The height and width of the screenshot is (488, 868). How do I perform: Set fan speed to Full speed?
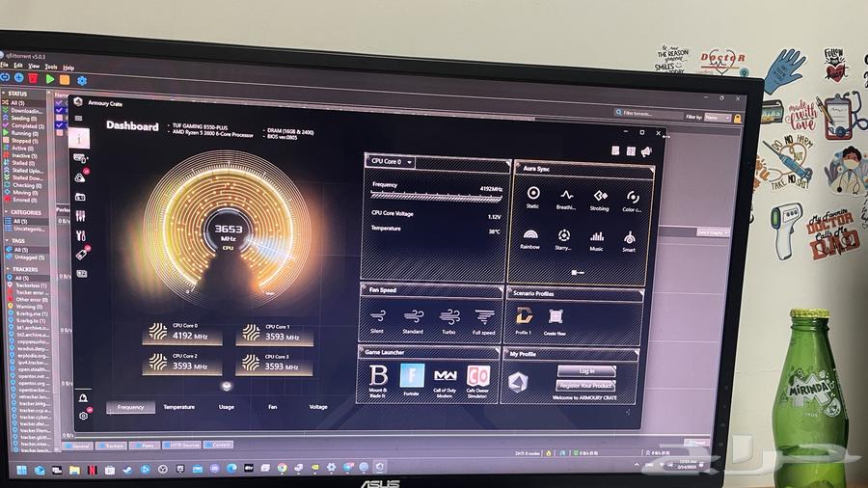(484, 322)
